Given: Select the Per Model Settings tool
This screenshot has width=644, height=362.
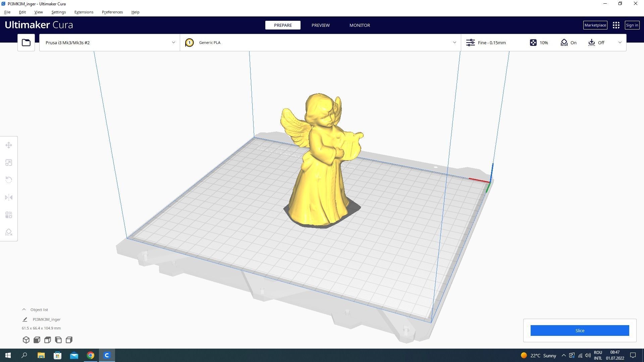Looking at the screenshot, I should point(9,215).
